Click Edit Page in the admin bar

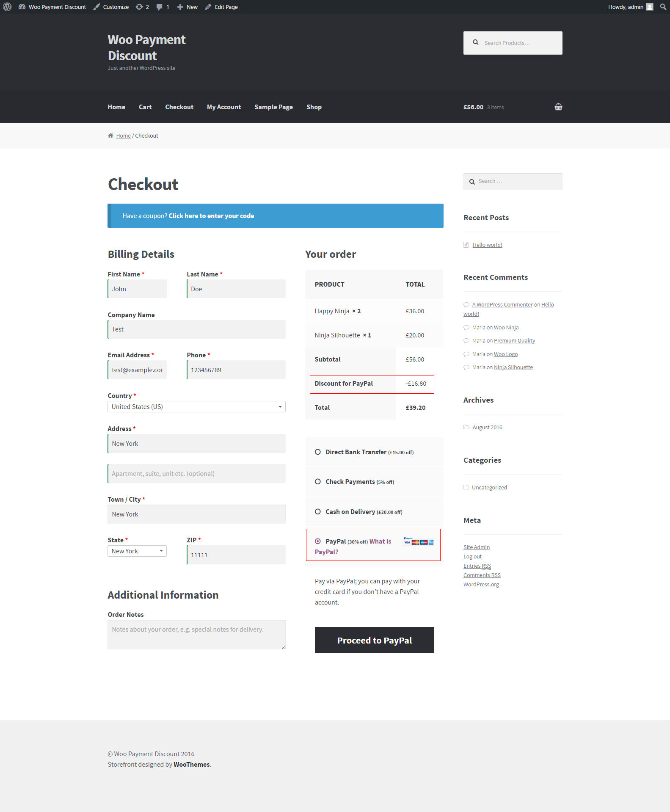tap(222, 7)
